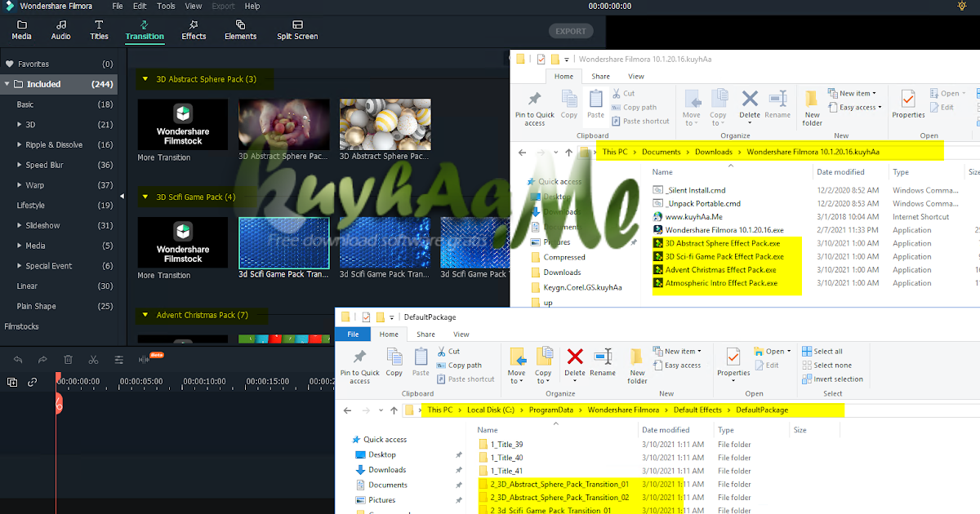This screenshot has height=514, width=980.
Task: Open the View menu in Filmora
Action: 194,6
